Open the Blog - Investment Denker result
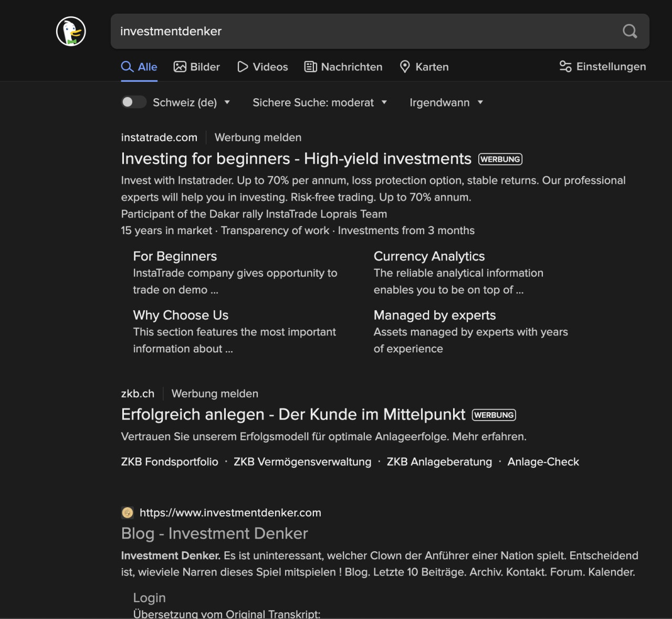 (214, 533)
